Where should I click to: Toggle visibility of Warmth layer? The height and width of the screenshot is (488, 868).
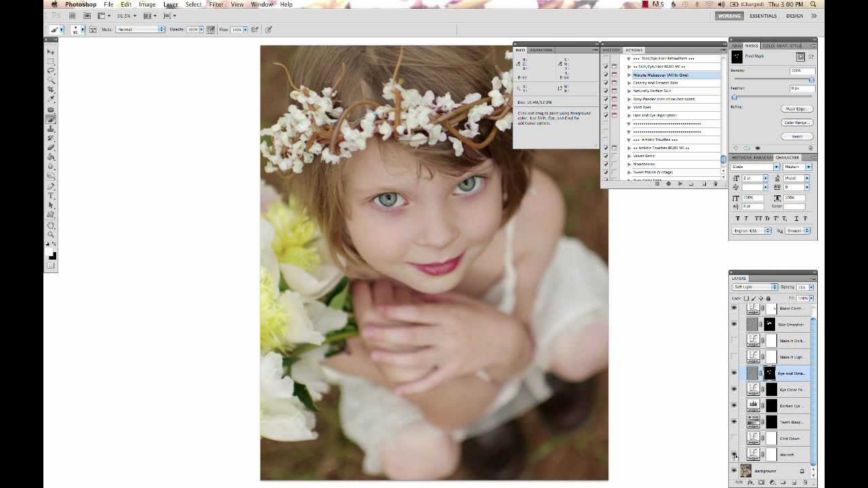[734, 455]
